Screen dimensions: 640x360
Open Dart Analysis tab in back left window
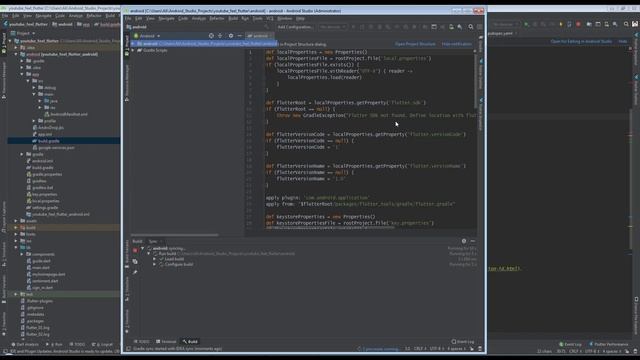point(25,344)
